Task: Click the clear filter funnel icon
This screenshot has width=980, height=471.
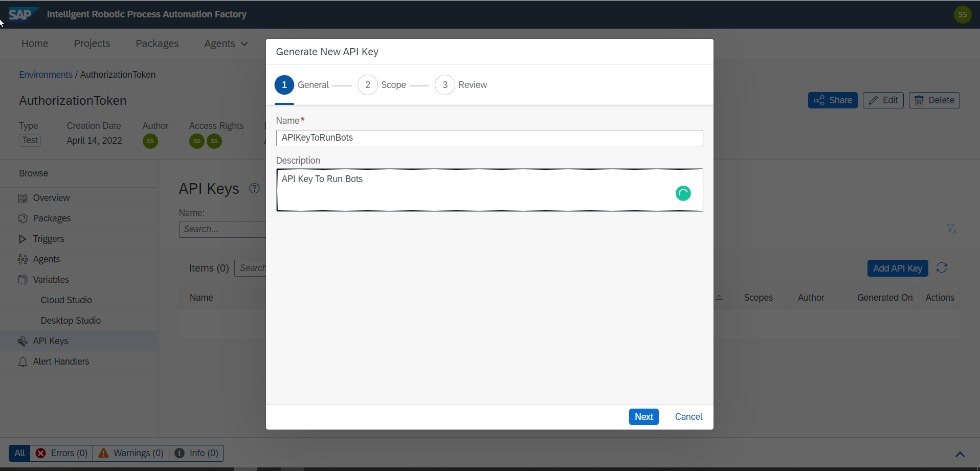Action: [951, 229]
